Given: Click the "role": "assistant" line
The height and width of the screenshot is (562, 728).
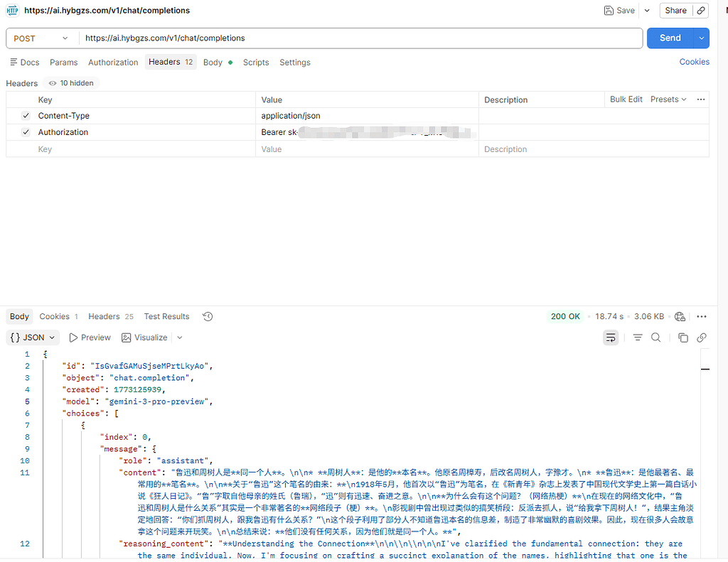Looking at the screenshot, I should (x=166, y=461).
